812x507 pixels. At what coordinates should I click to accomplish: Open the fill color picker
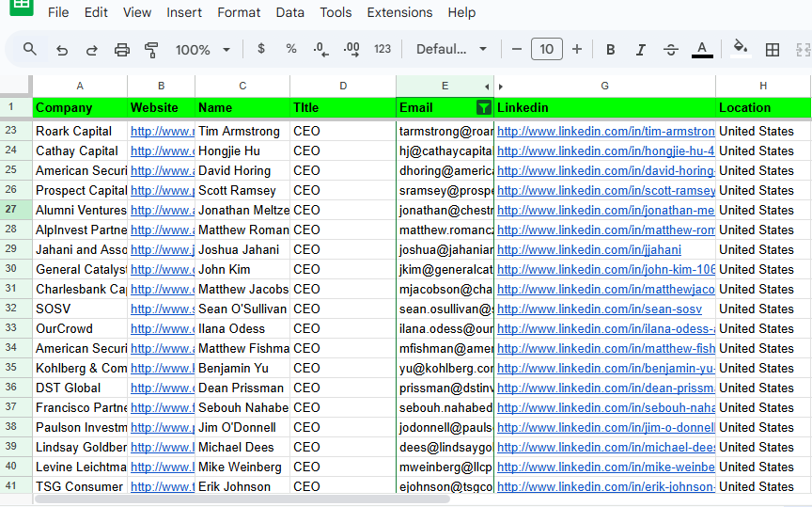741,49
